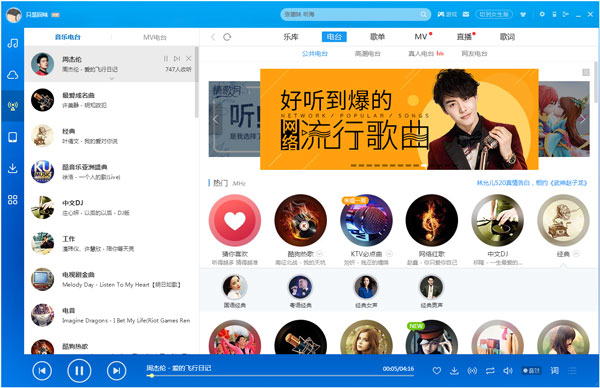Select the 高潮电台 sub-tab

pos(368,54)
